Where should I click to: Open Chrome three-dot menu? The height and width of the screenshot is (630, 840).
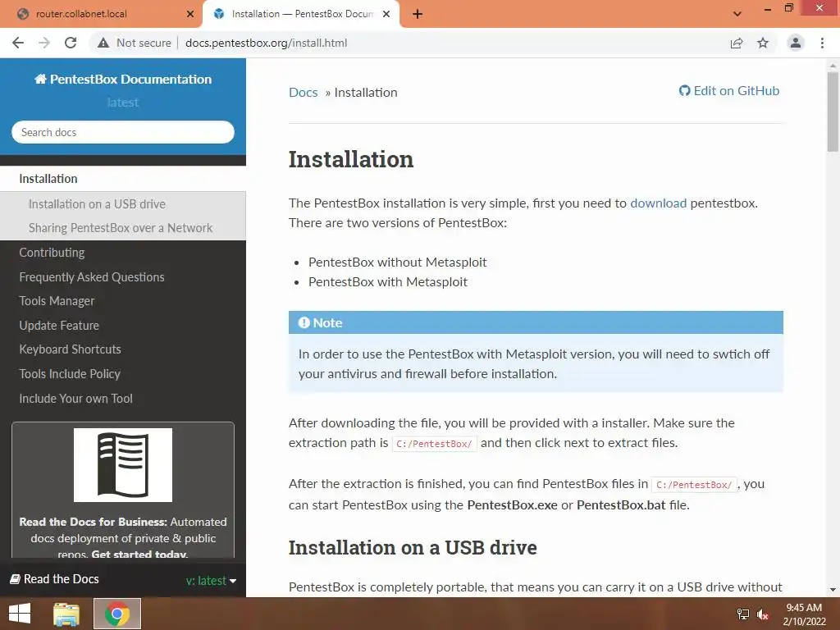coord(822,43)
